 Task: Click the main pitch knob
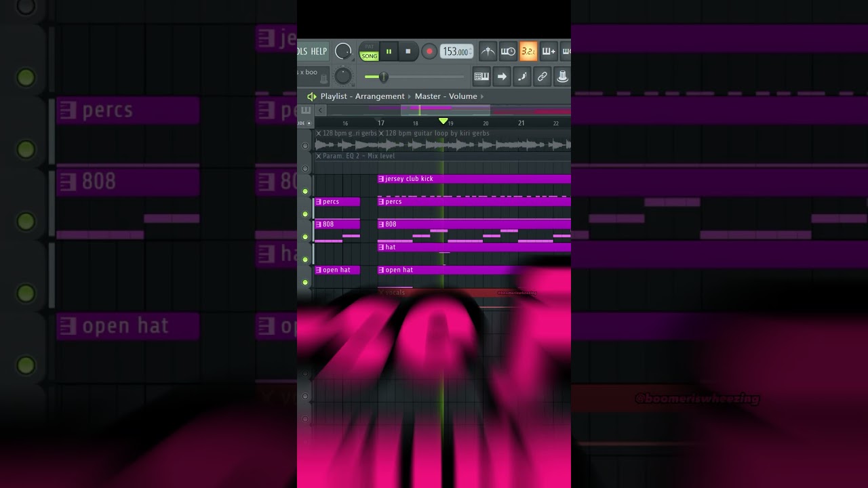tap(343, 76)
